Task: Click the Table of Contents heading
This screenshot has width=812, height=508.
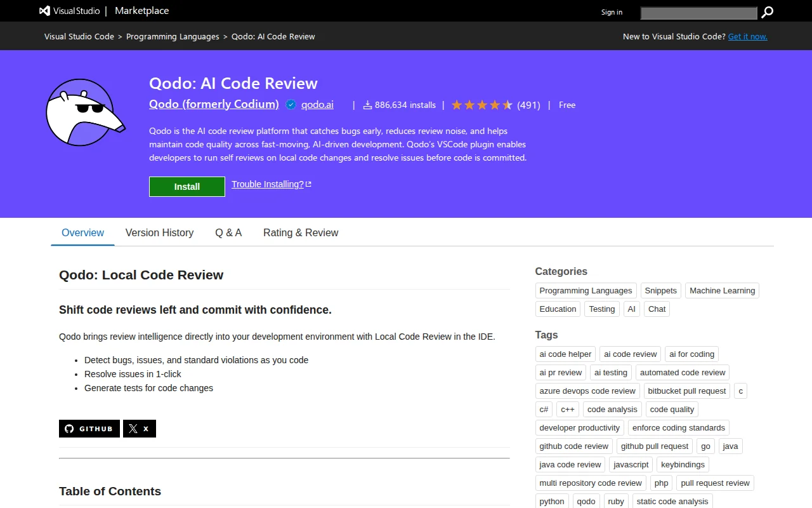Action: click(x=110, y=491)
